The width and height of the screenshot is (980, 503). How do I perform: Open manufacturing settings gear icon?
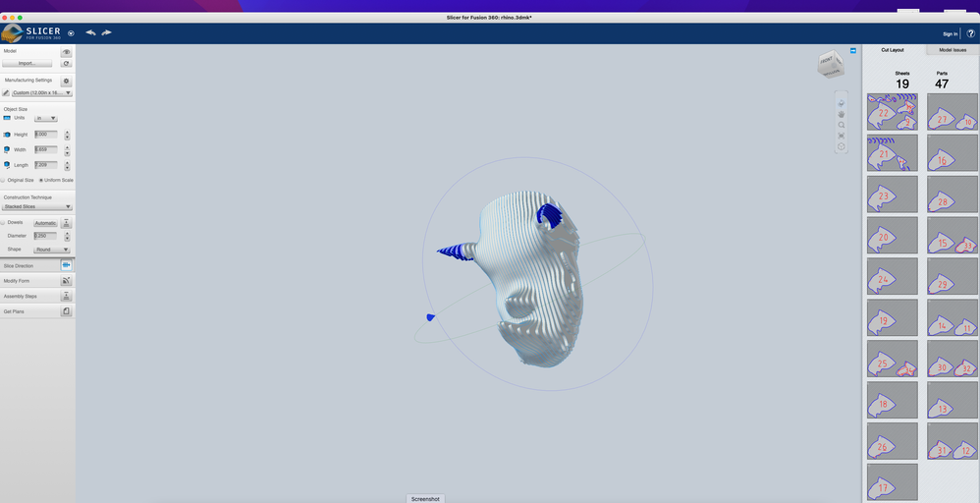pos(66,82)
